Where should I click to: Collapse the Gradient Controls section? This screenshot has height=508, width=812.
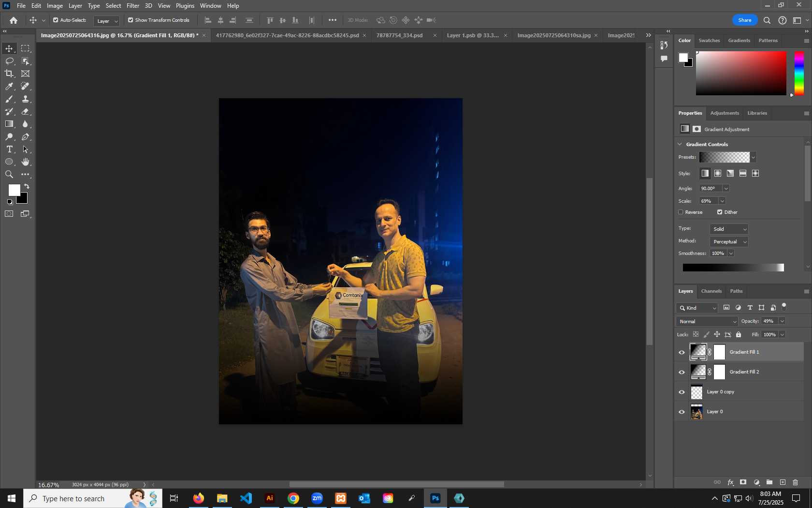point(680,144)
